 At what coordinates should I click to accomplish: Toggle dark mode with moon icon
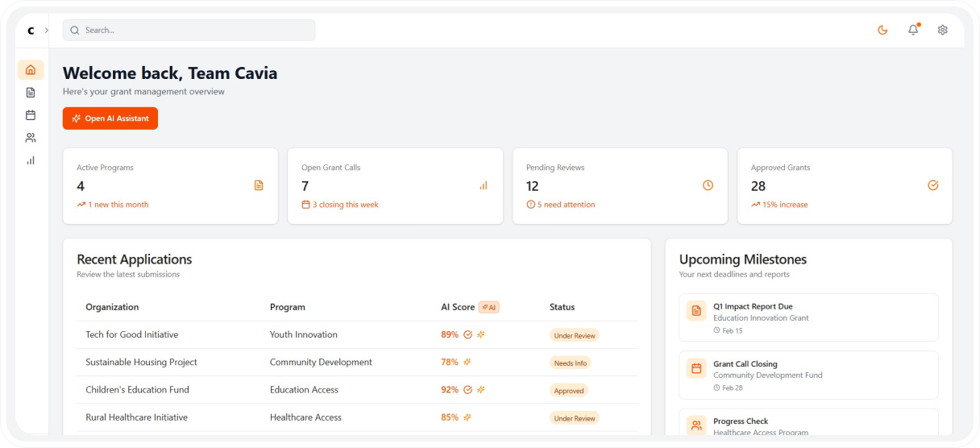(882, 30)
